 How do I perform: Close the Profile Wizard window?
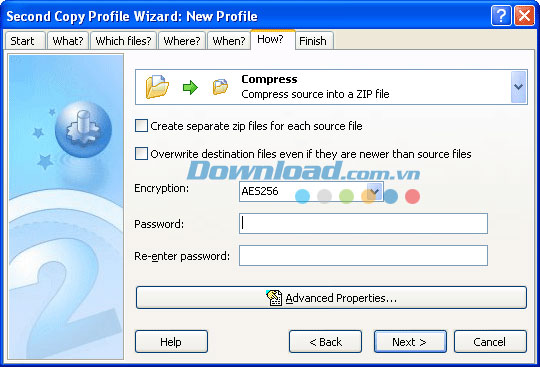(x=524, y=16)
